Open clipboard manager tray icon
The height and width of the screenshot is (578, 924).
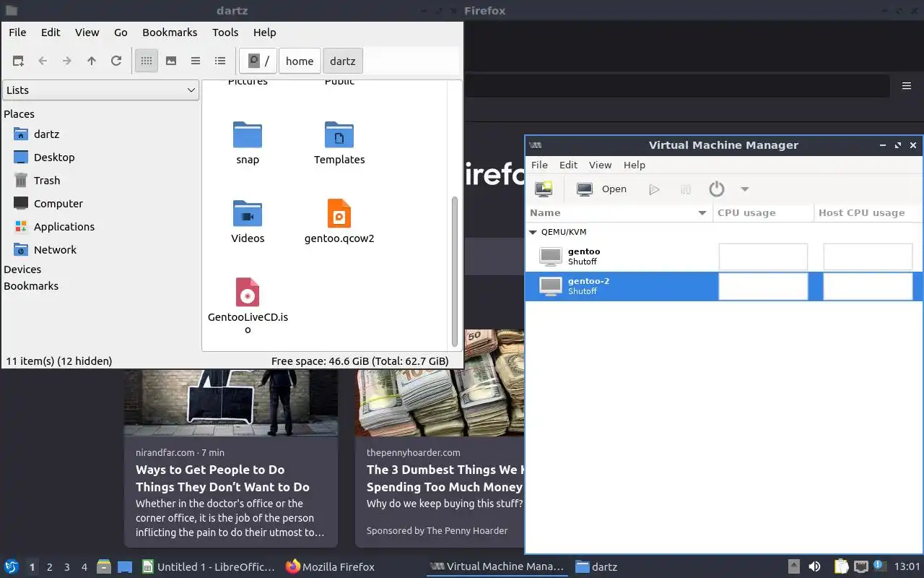(x=842, y=567)
